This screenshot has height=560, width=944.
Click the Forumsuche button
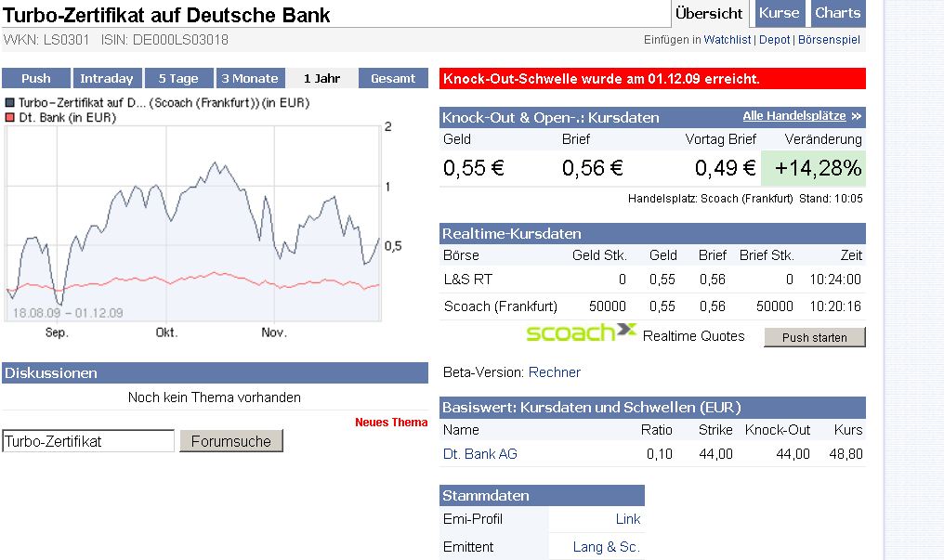coord(230,441)
